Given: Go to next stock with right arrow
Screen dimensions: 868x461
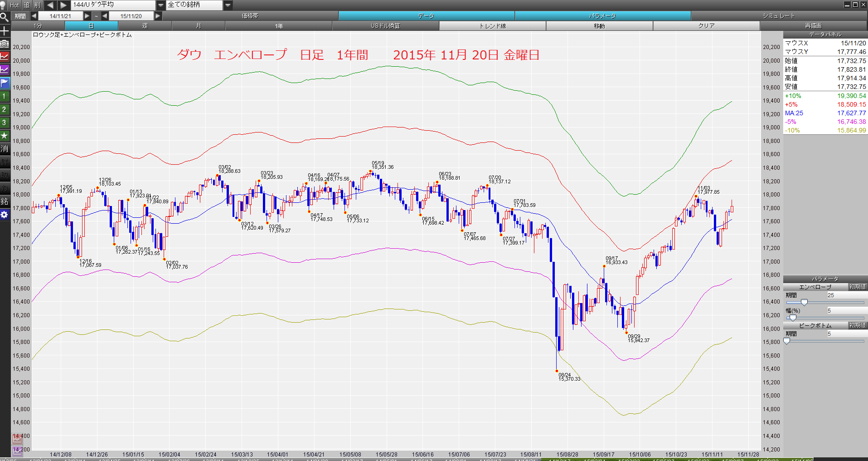Looking at the screenshot, I should click(64, 5).
